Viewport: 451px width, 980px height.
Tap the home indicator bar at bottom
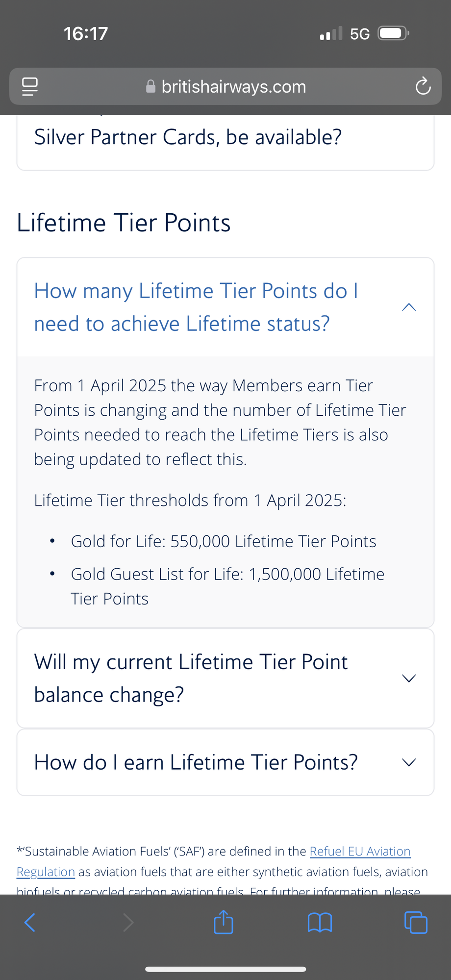click(225, 969)
